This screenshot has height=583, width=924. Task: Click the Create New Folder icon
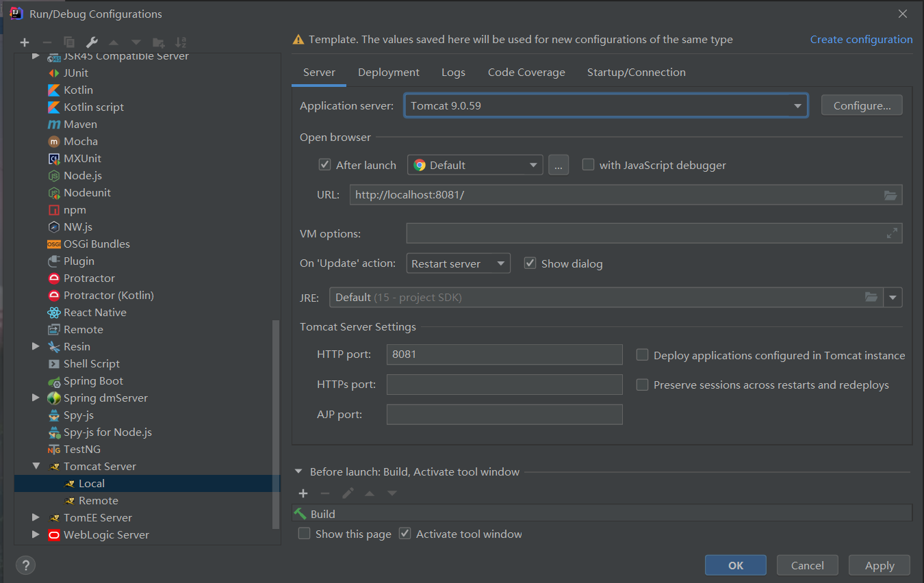159,42
